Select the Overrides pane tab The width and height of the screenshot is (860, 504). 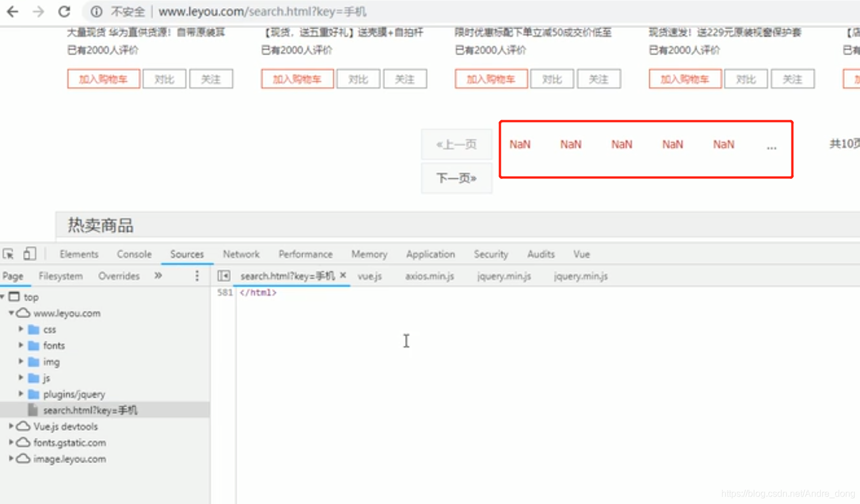pos(119,276)
